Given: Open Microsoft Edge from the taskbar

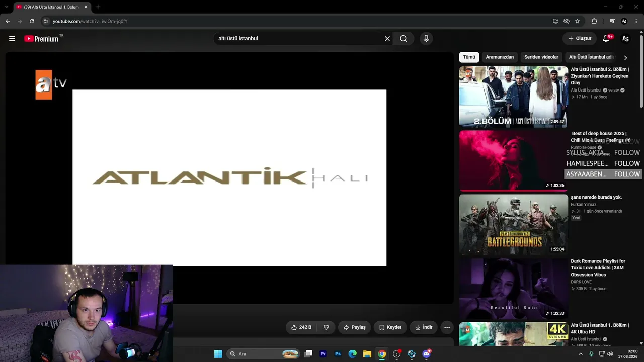Looking at the screenshot, I should pyautogui.click(x=353, y=354).
